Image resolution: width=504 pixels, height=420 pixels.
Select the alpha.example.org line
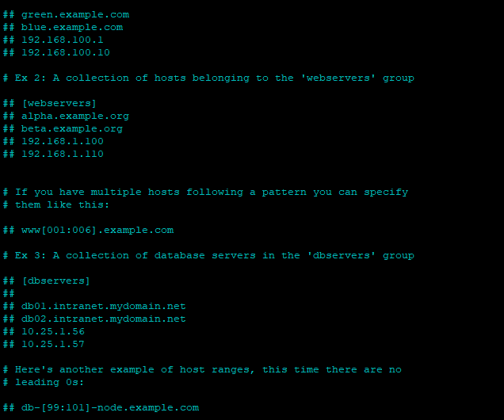click(67, 116)
